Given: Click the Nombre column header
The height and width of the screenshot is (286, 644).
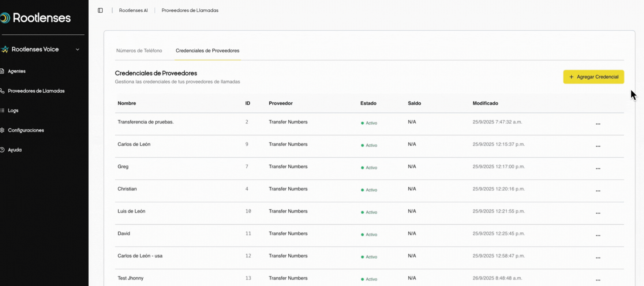Looking at the screenshot, I should click(127, 103).
